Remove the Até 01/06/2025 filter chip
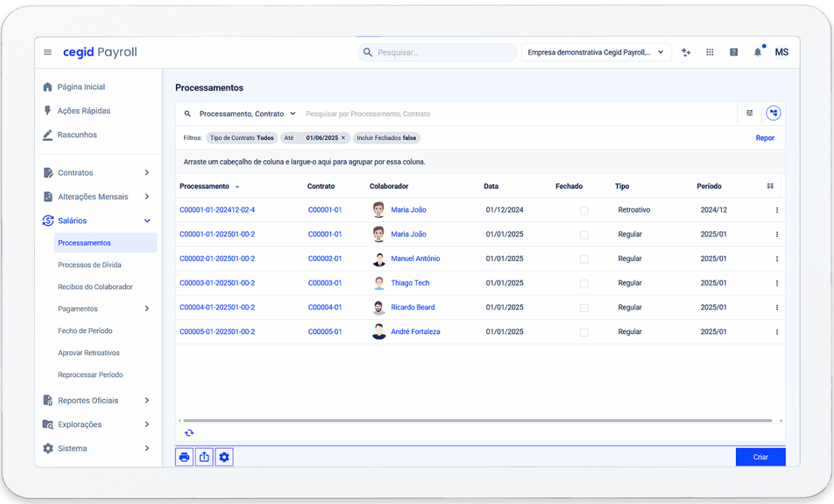Viewport: 834px width, 504px height. click(343, 138)
